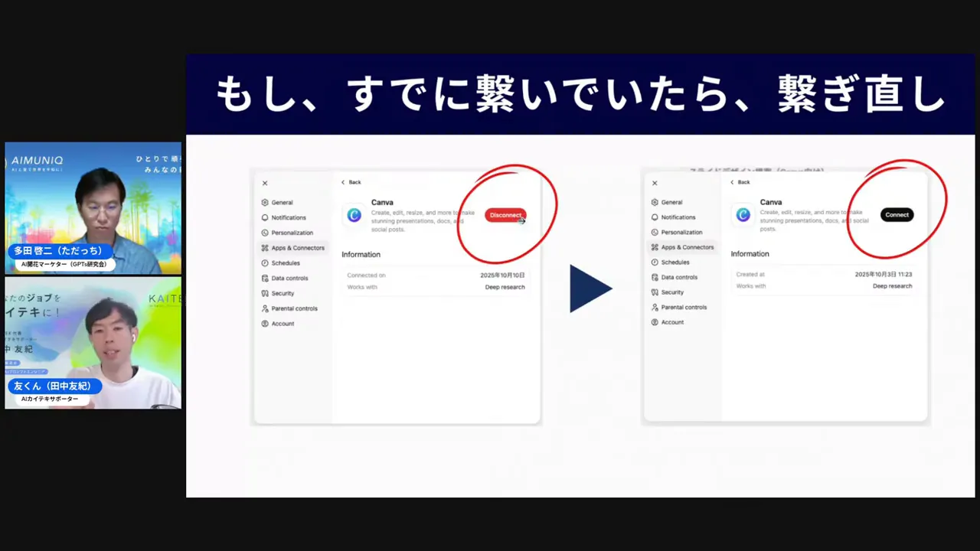Screen dimensions: 980x551
Task: Click the General gear icon in right settings panel
Action: pyautogui.click(x=655, y=202)
